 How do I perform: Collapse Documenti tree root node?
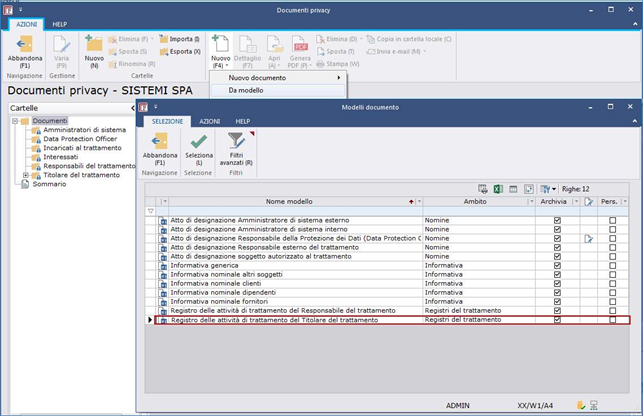click(15, 121)
